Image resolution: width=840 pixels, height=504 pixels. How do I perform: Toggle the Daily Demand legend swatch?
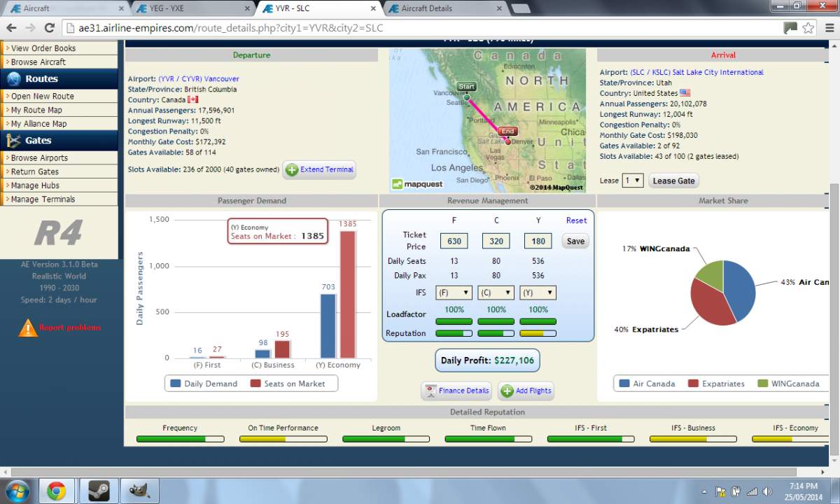[175, 384]
